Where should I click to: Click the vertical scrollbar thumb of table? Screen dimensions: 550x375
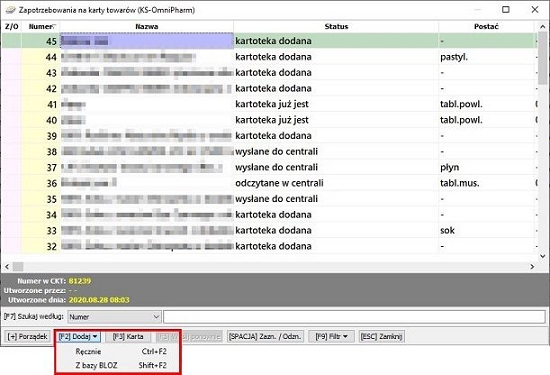point(543,59)
